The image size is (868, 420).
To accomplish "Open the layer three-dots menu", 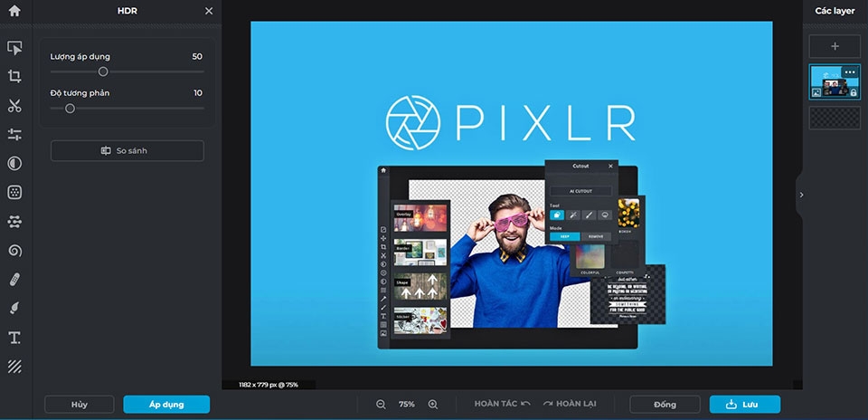I will (x=850, y=72).
